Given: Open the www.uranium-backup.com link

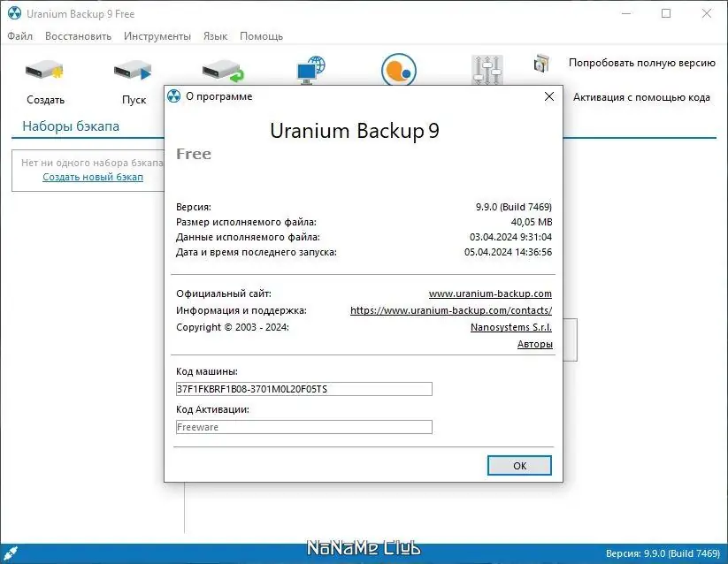Looking at the screenshot, I should (490, 293).
